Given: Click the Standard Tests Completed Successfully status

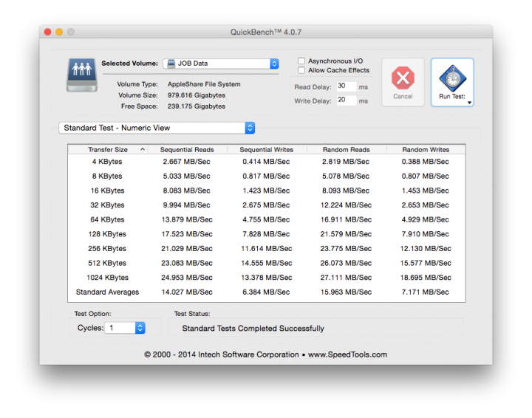Looking at the screenshot, I should point(253,328).
